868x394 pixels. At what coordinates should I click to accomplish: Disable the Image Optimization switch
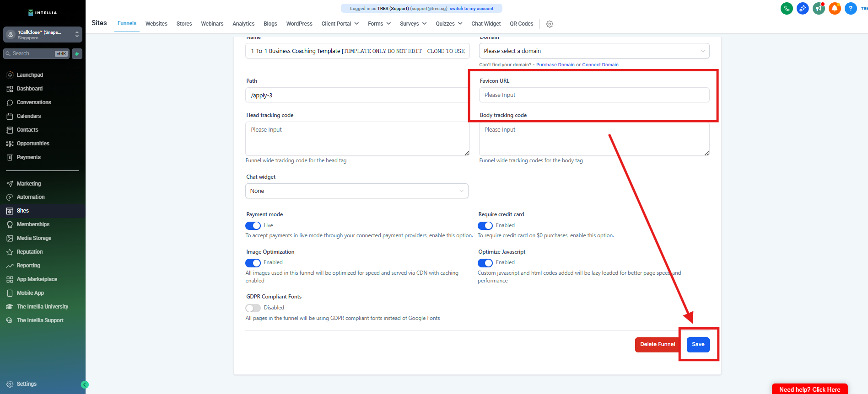(x=253, y=263)
